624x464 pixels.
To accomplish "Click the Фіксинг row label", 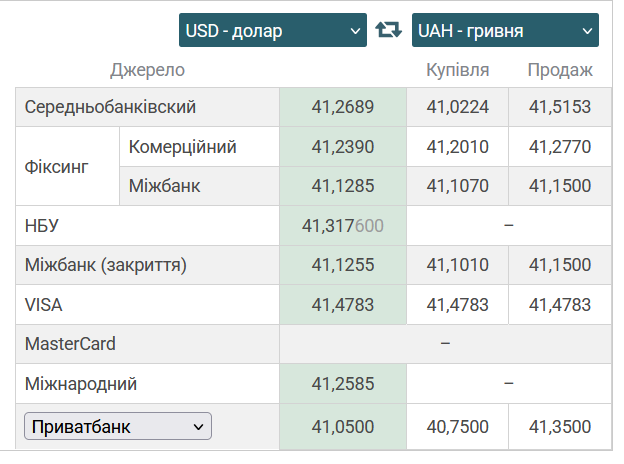I will (x=56, y=166).
